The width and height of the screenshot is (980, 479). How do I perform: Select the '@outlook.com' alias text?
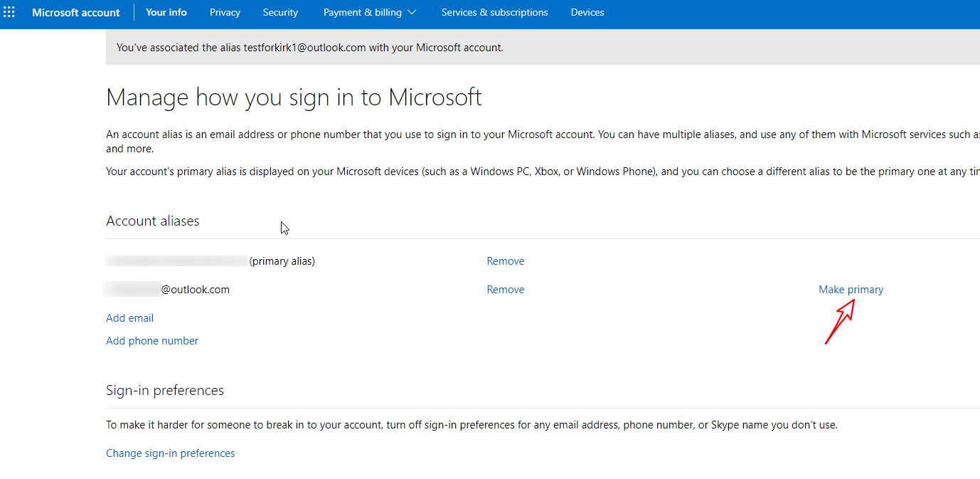pos(196,290)
